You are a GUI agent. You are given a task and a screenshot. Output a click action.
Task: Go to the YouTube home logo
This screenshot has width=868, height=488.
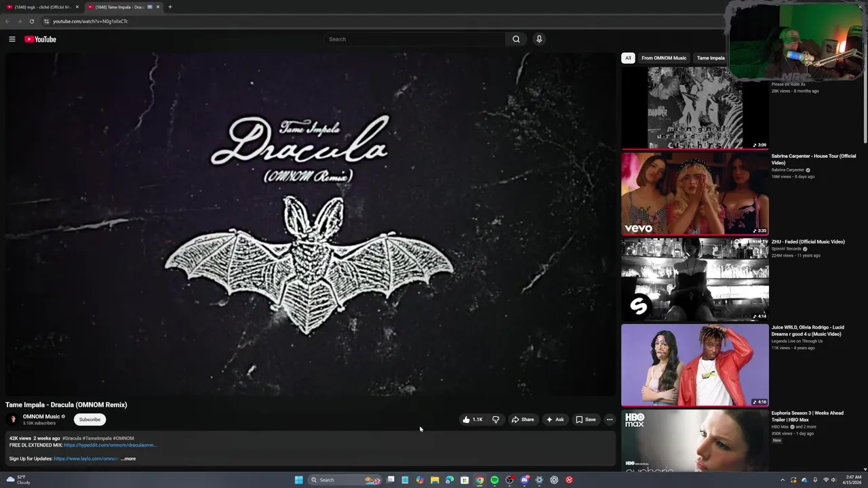coord(41,39)
